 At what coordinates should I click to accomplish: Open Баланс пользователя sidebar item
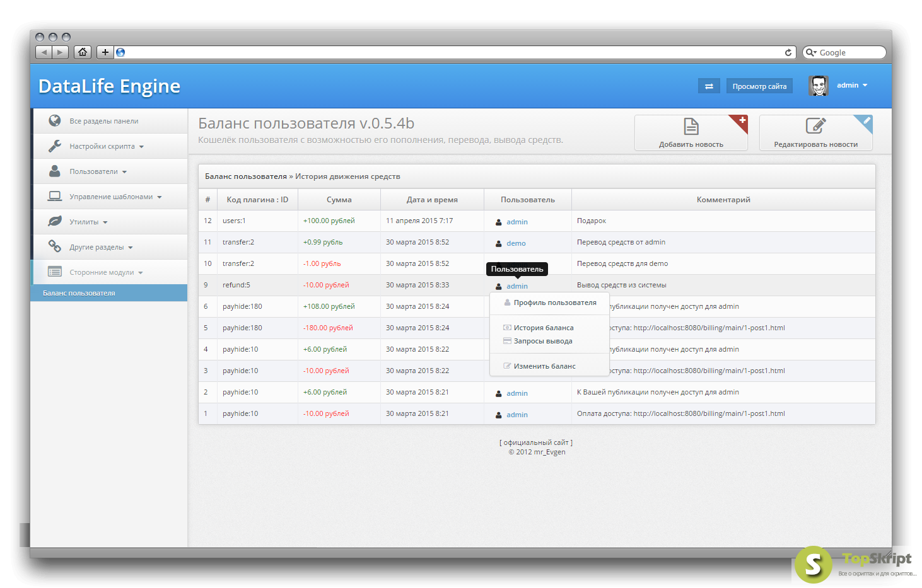[109, 293]
